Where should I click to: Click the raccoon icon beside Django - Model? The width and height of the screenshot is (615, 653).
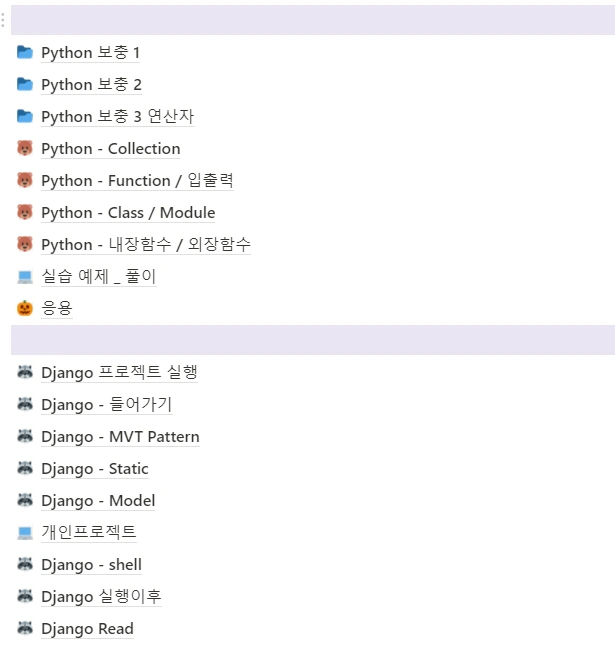(x=25, y=500)
